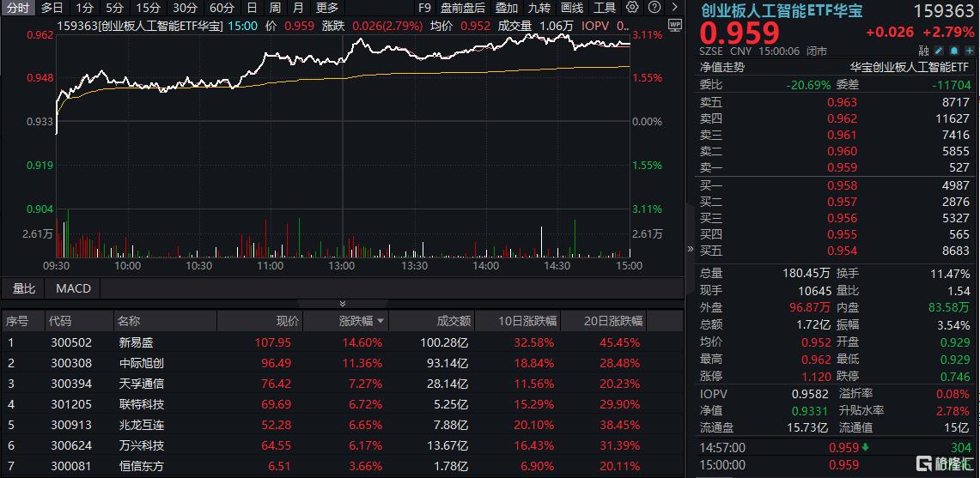
Task: Click the 代码 column header
Action: pyautogui.click(x=61, y=321)
